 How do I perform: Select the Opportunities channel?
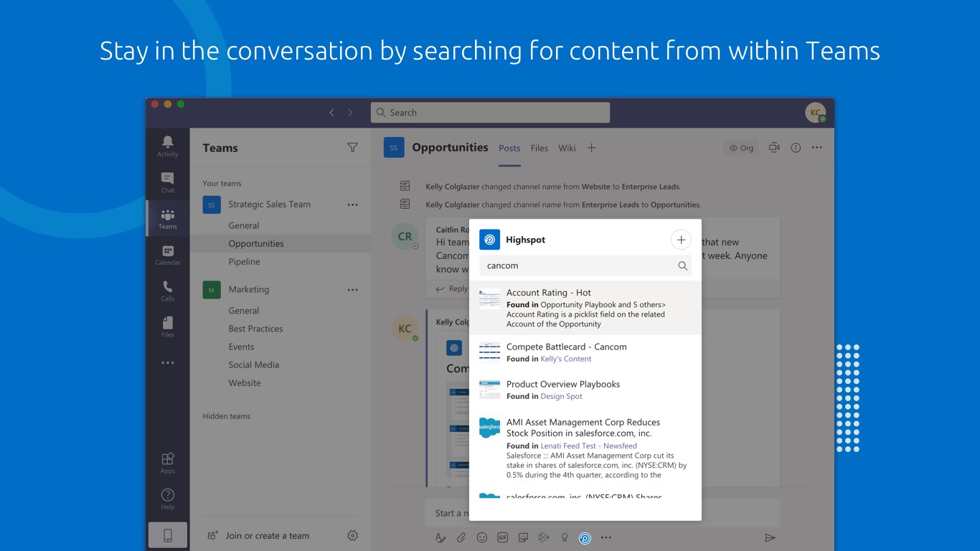256,243
